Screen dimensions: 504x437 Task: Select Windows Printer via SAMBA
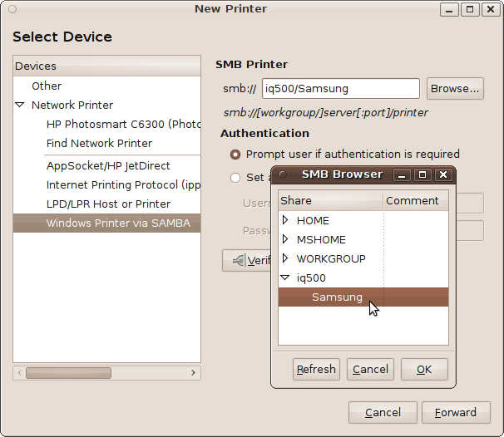[107, 223]
